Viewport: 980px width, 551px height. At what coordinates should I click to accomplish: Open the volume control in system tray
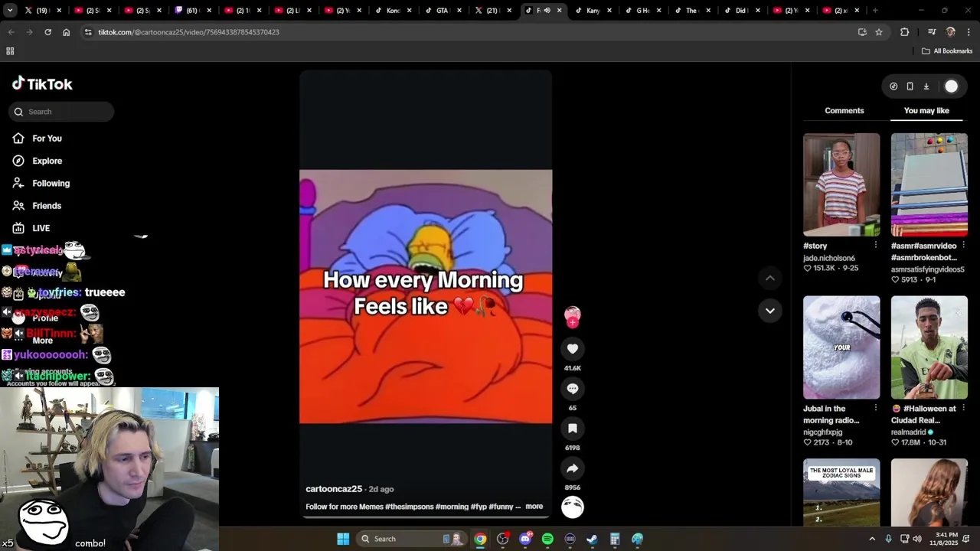pyautogui.click(x=917, y=539)
